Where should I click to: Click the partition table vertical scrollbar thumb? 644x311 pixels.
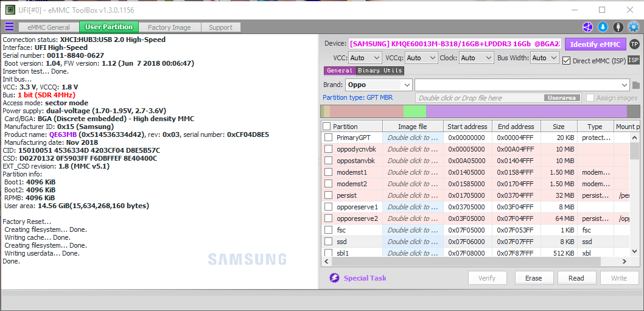(634, 150)
